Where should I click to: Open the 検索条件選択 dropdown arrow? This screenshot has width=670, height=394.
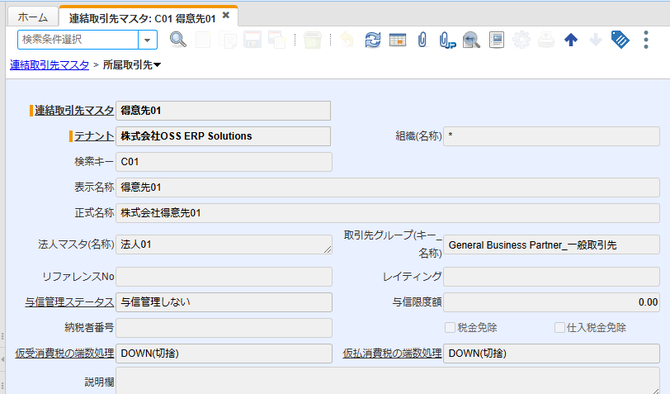(x=147, y=40)
